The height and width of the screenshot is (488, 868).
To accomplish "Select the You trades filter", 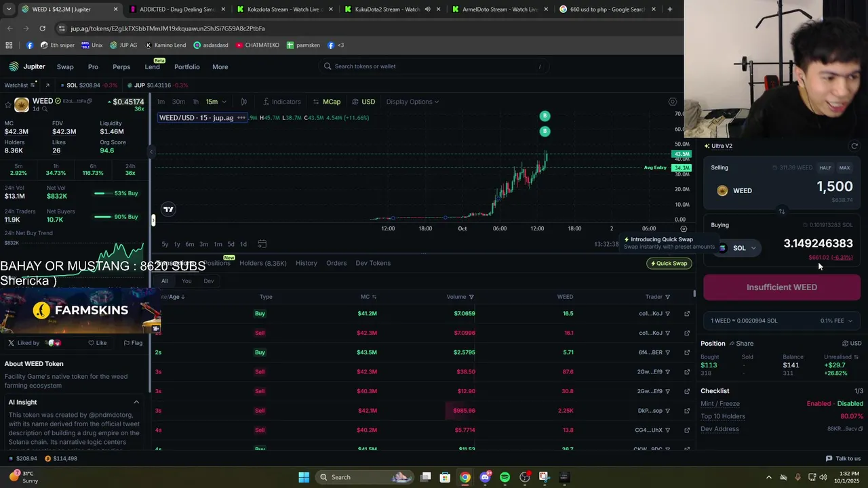I will (186, 281).
